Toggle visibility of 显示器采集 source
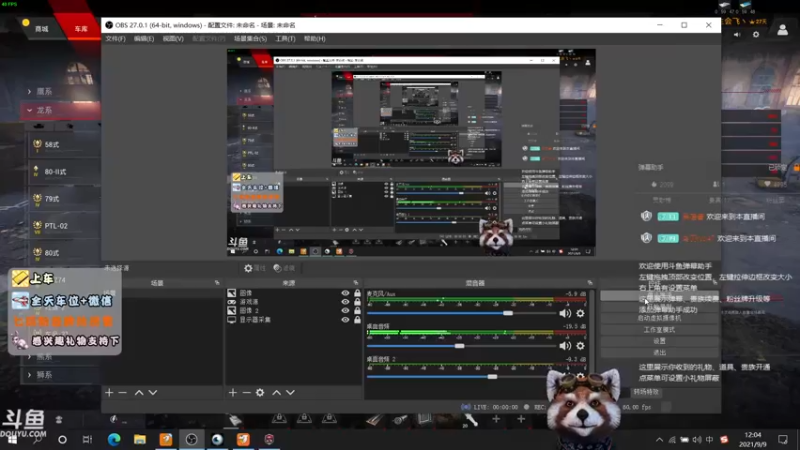Screen dimensions: 800x450 coord(345,320)
